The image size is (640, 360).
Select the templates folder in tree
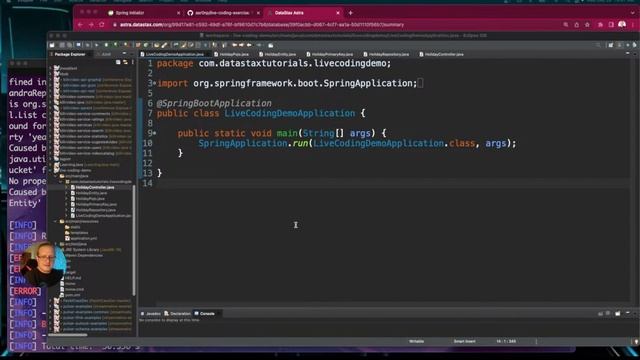point(76,233)
